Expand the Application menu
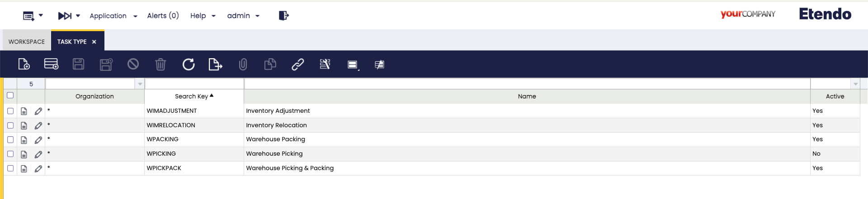 [113, 16]
